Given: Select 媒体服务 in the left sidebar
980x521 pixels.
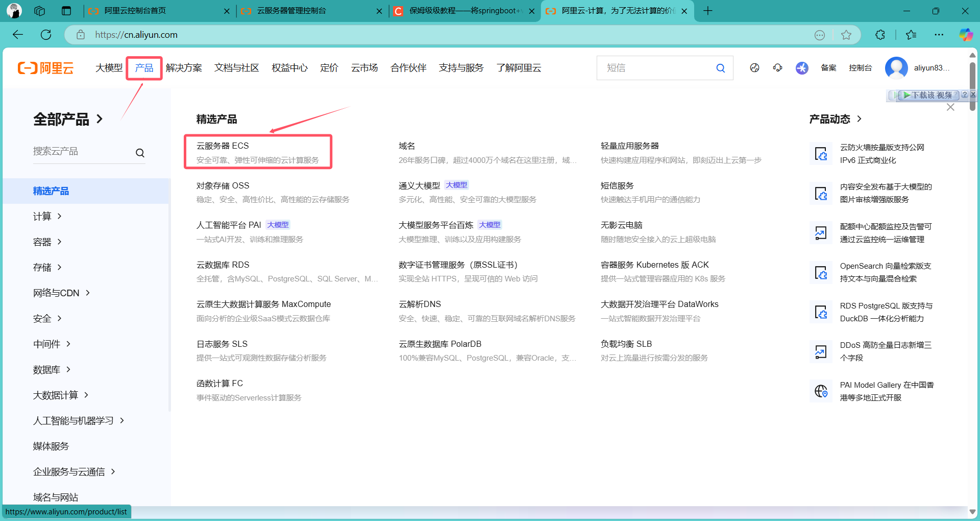Looking at the screenshot, I should pos(51,446).
